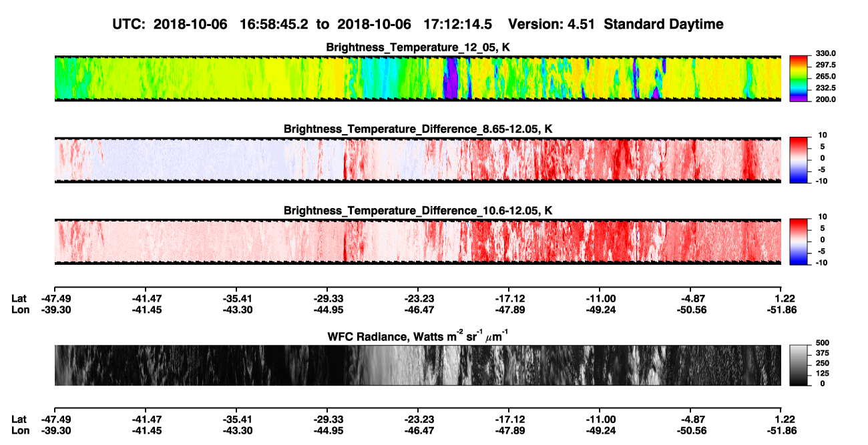Screen dimensions: 868x445
Task: Click the 0 label on the WFC colorbar
Action: (824, 384)
